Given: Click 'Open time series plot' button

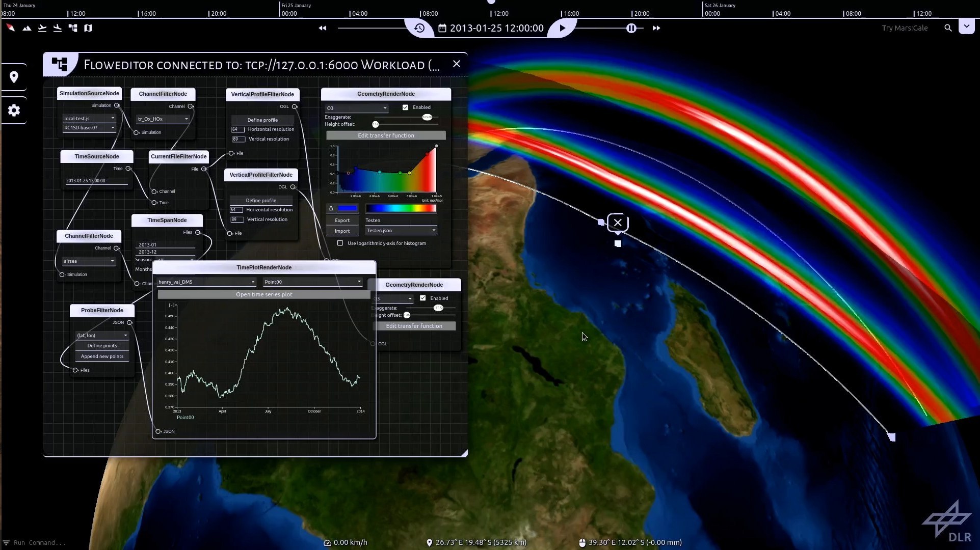Looking at the screenshot, I should click(264, 294).
